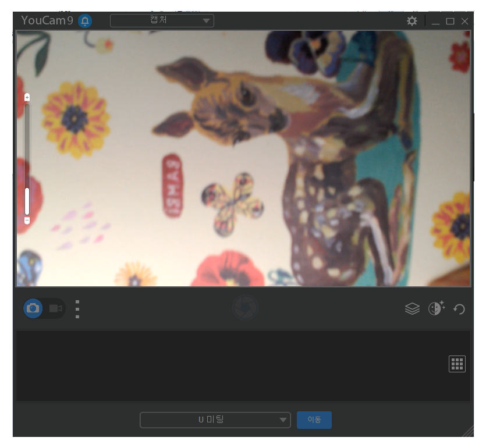Image resolution: width=486 pixels, height=448 pixels.
Task: Click the webcam preview image
Action: pyautogui.click(x=243, y=158)
